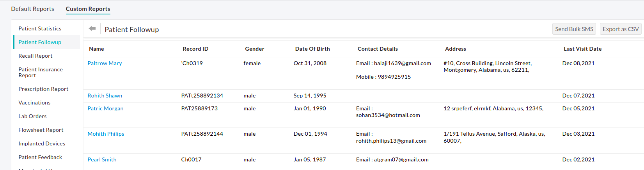Click the Record ID column header
This screenshot has height=170, width=644.
pos(195,49)
